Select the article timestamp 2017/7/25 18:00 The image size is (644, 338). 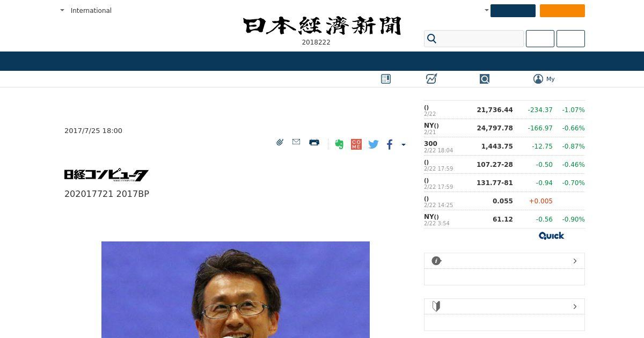point(93,131)
